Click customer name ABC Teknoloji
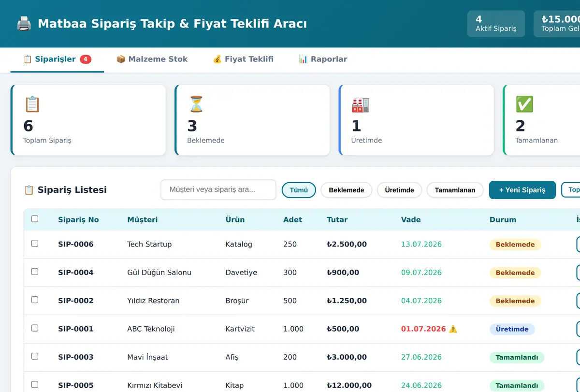Image resolution: width=580 pixels, height=392 pixels. (x=151, y=329)
